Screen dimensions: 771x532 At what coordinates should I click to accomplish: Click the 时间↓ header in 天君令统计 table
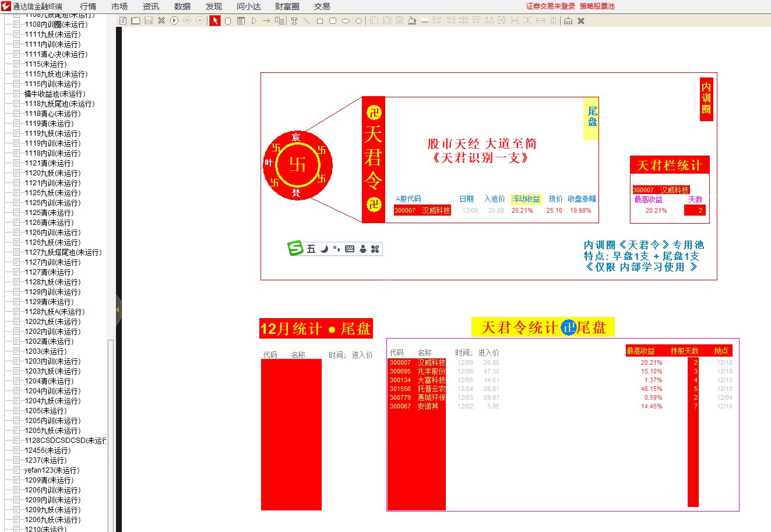coord(464,353)
